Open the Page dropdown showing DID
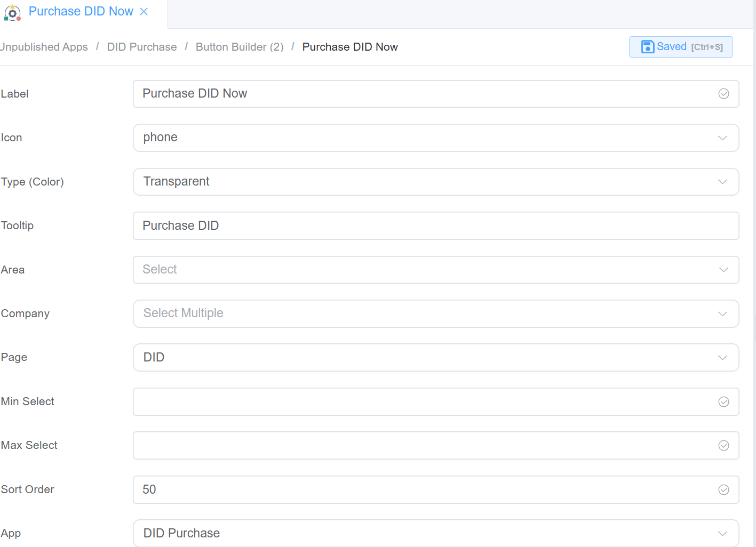The width and height of the screenshot is (756, 547). click(435, 358)
